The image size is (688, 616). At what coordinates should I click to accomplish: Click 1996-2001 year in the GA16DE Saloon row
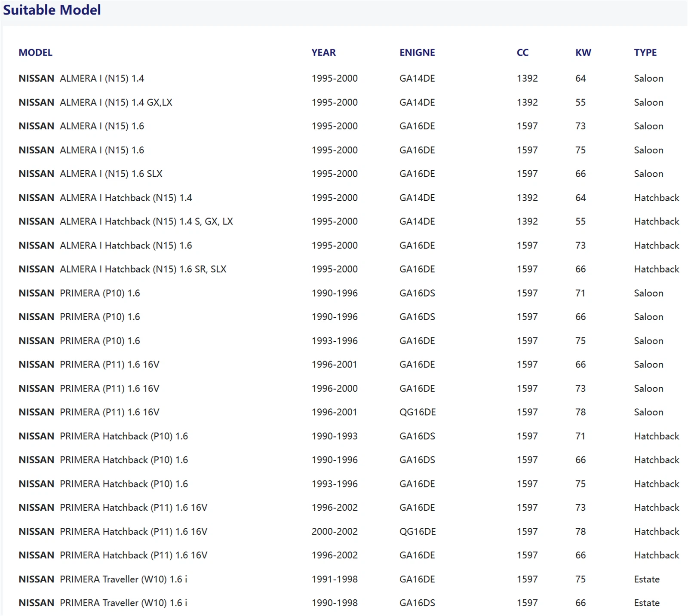coord(335,365)
